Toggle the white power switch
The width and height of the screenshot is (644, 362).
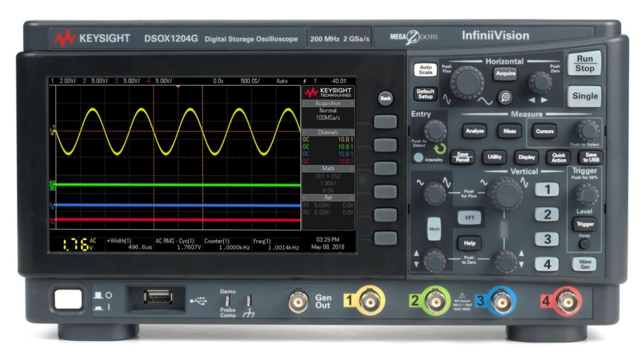[68, 299]
